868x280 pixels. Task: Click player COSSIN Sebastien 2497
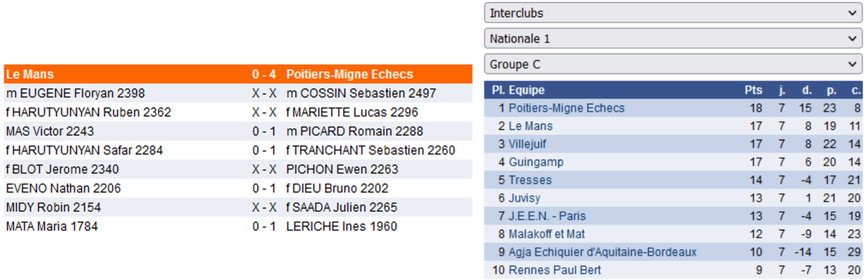(361, 93)
